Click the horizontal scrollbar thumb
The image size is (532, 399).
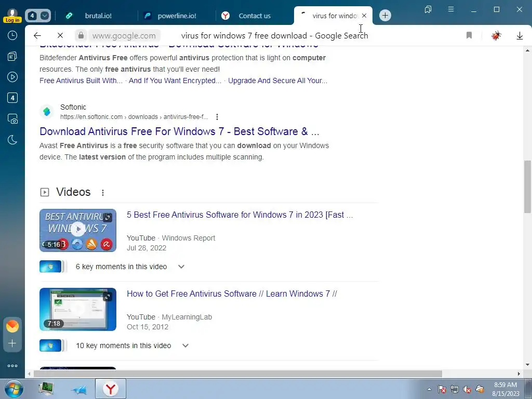pos(237,374)
